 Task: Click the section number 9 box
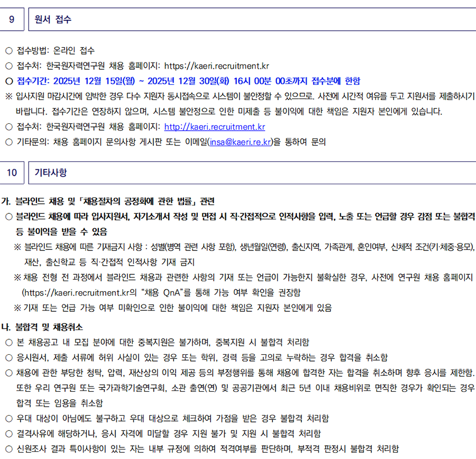[12, 20]
